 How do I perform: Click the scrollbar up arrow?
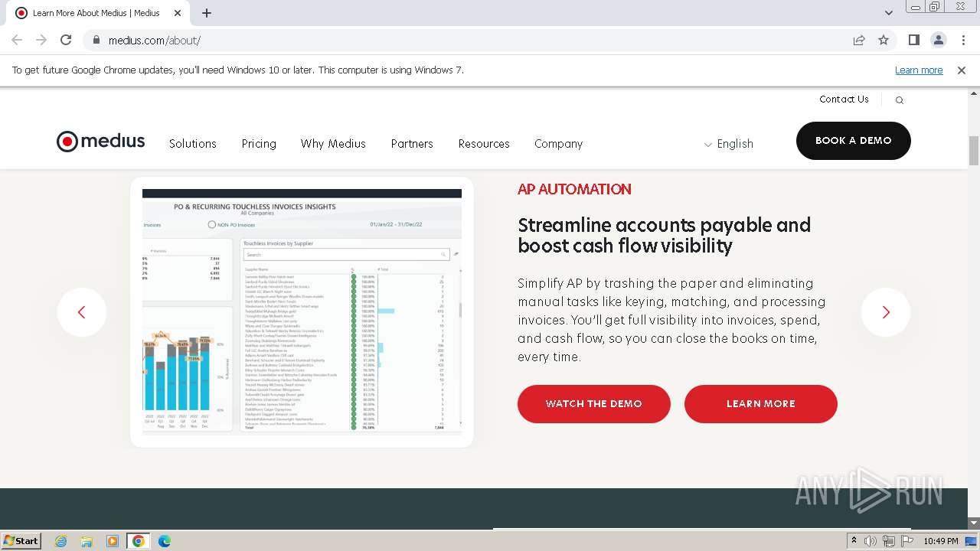[974, 93]
